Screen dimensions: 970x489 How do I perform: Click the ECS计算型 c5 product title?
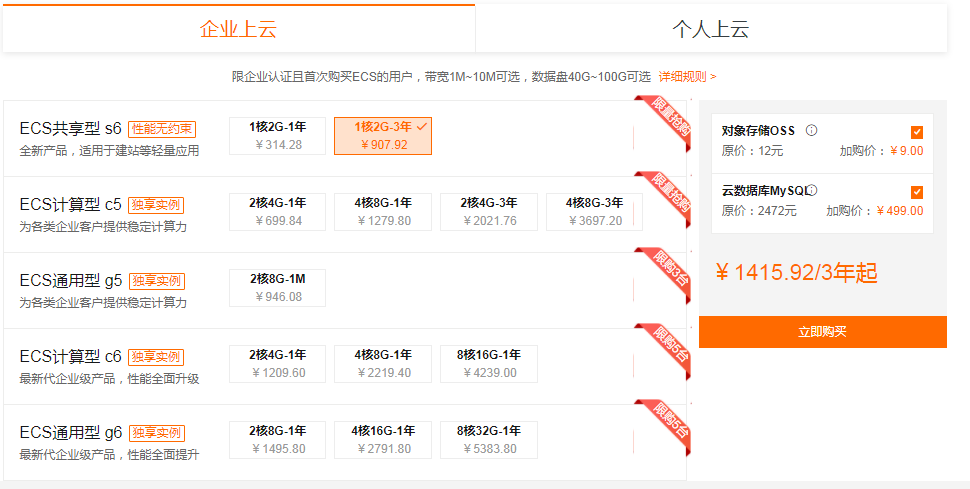pyautogui.click(x=71, y=204)
